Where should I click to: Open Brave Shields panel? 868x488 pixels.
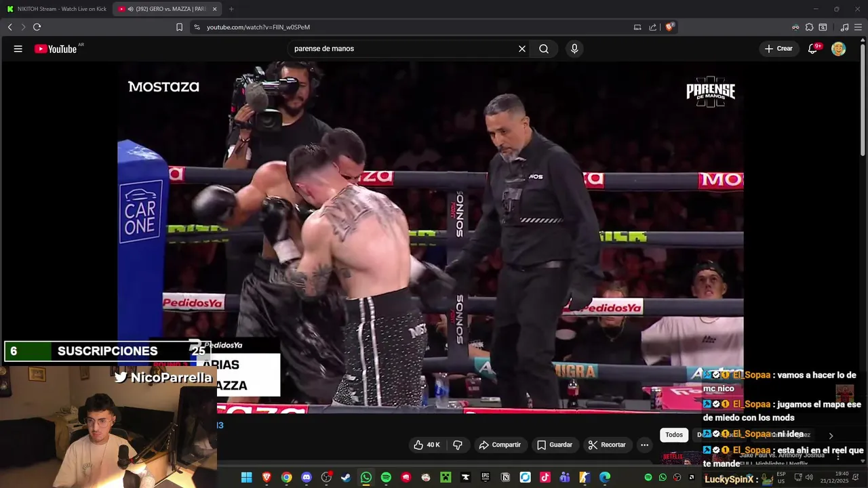pos(670,27)
